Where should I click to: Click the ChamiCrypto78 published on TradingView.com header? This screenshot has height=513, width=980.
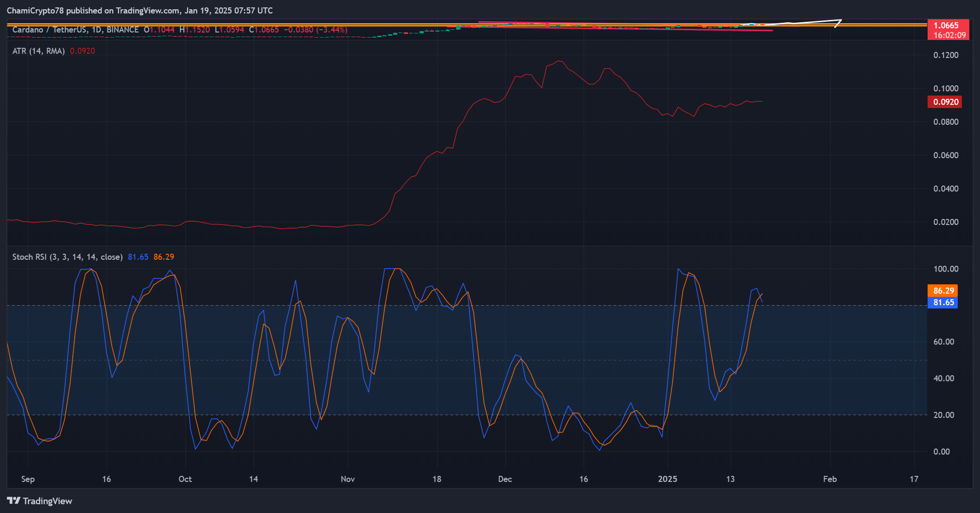(x=140, y=10)
